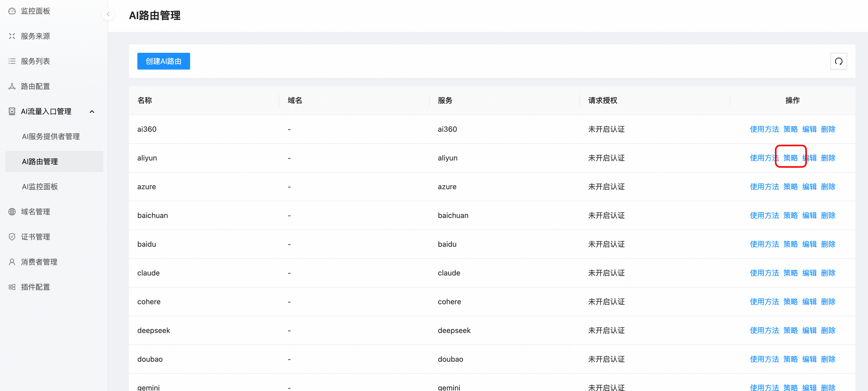Viewport: 868px width, 391px height.
Task: Click the 证书管理 shield icon
Action: 12,237
